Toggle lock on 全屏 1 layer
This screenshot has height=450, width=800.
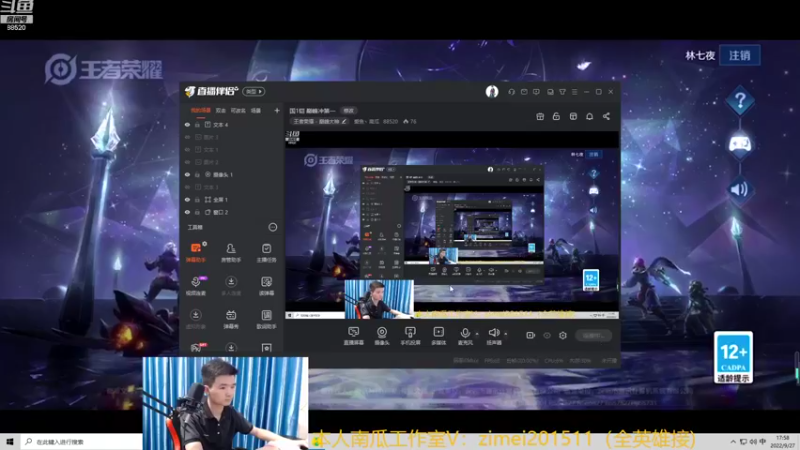coord(197,199)
